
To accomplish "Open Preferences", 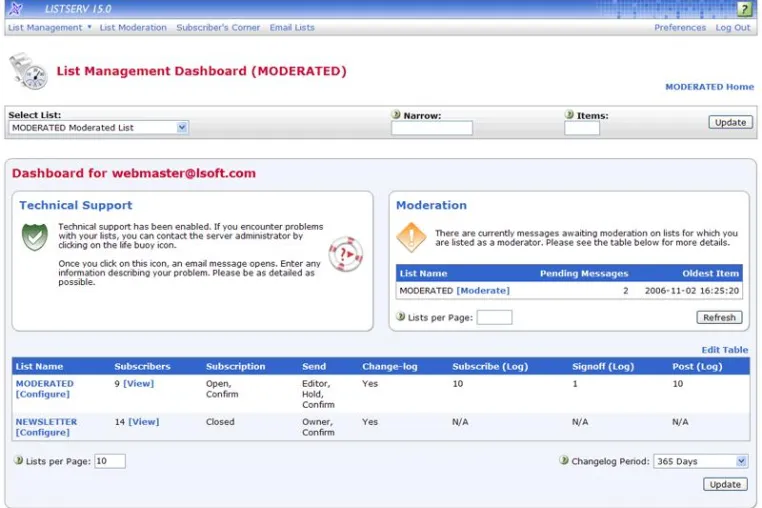I will (680, 28).
